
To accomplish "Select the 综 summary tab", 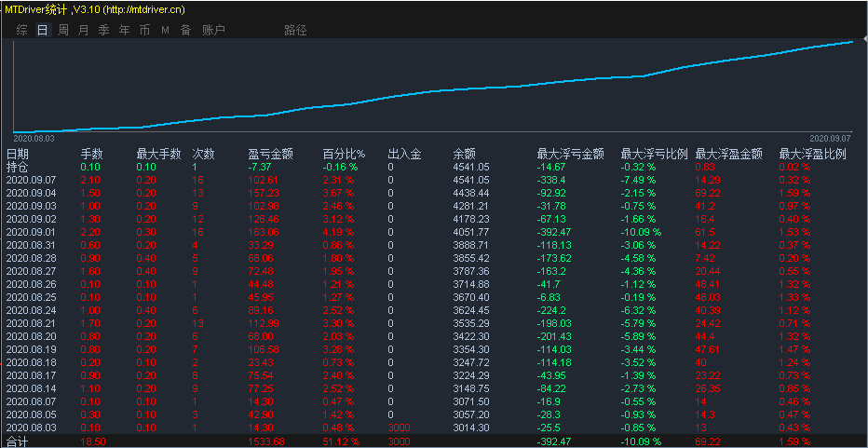I will pyautogui.click(x=21, y=30).
